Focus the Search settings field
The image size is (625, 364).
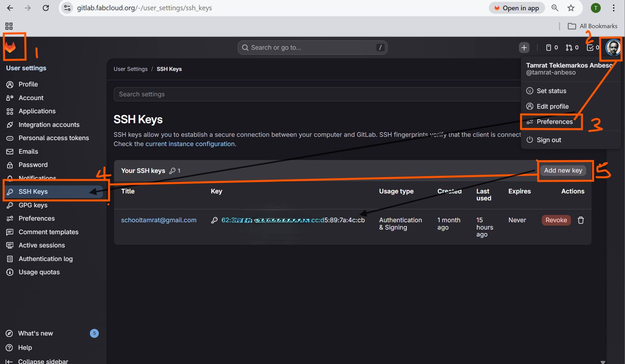pyautogui.click(x=315, y=94)
